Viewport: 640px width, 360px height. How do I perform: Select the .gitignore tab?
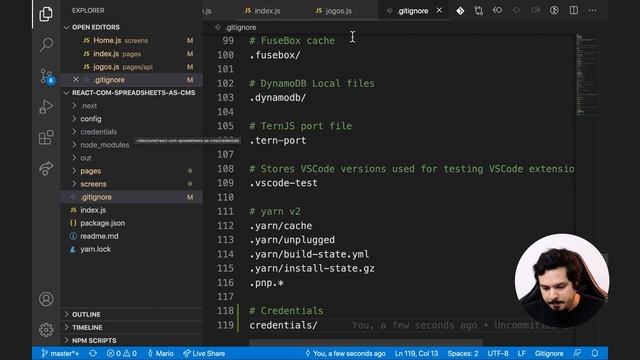pyautogui.click(x=413, y=11)
